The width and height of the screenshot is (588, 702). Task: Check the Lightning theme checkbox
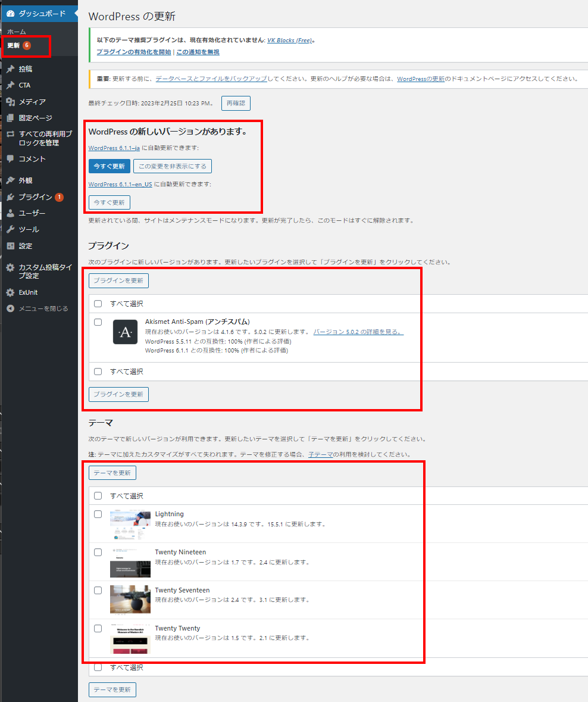point(98,514)
